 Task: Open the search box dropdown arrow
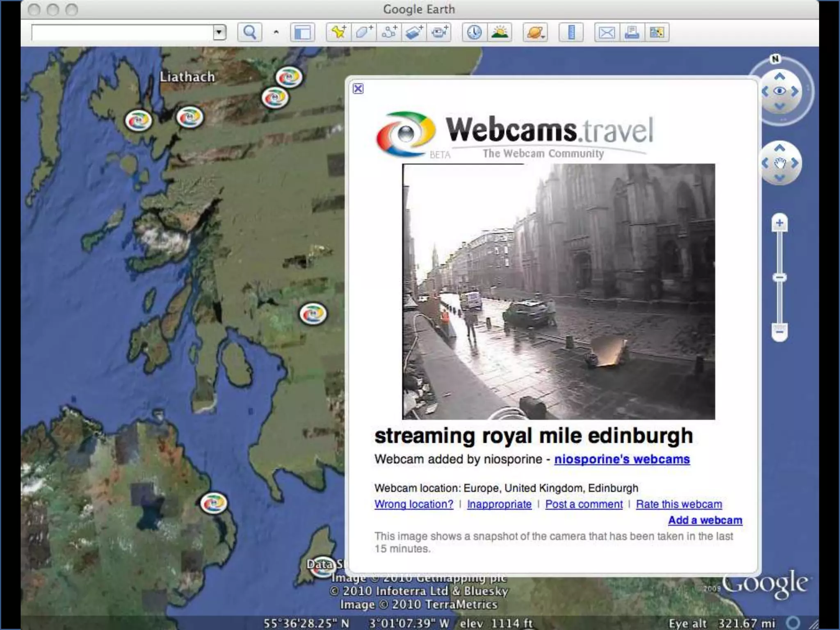(219, 32)
